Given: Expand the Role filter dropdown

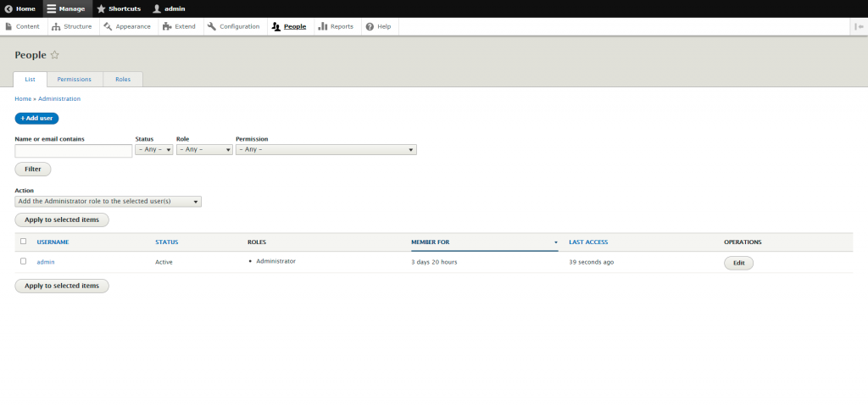Looking at the screenshot, I should tap(203, 150).
